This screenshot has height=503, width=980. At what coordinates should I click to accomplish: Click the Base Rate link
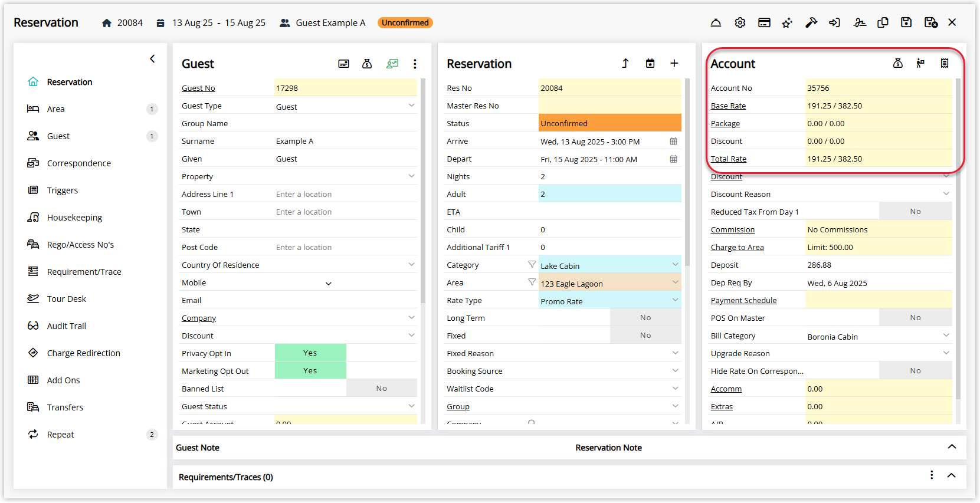(x=728, y=106)
